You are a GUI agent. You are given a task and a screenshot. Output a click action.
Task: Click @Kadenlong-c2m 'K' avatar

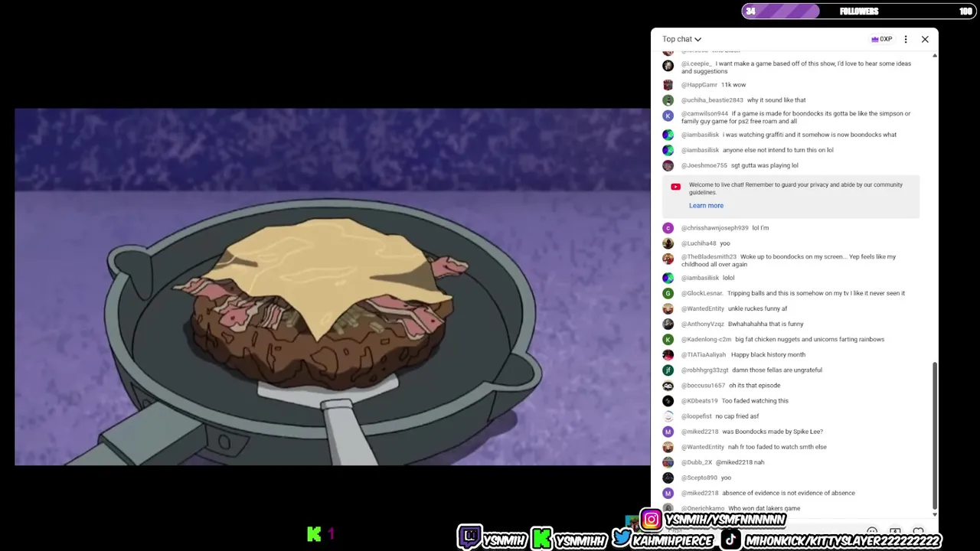pyautogui.click(x=668, y=339)
